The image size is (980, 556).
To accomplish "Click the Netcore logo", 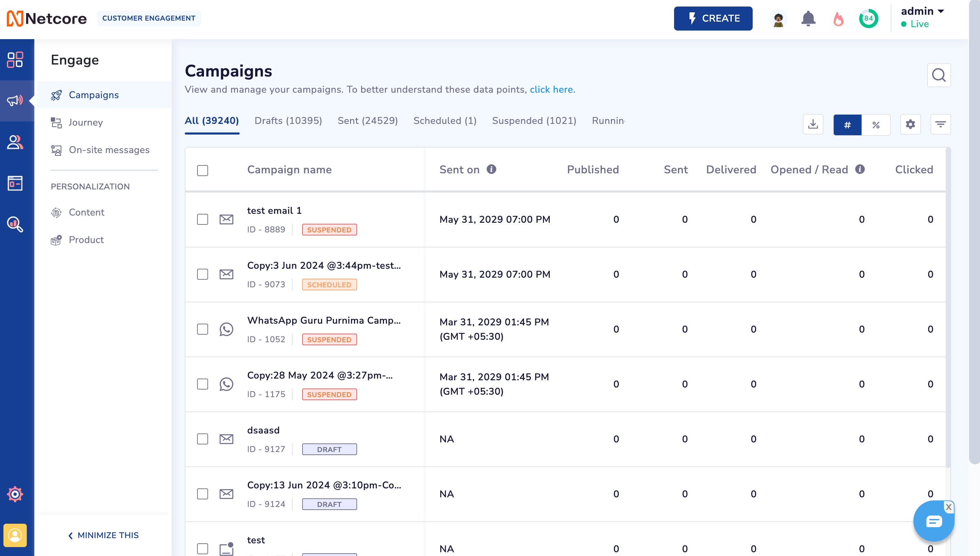I will tap(47, 18).
